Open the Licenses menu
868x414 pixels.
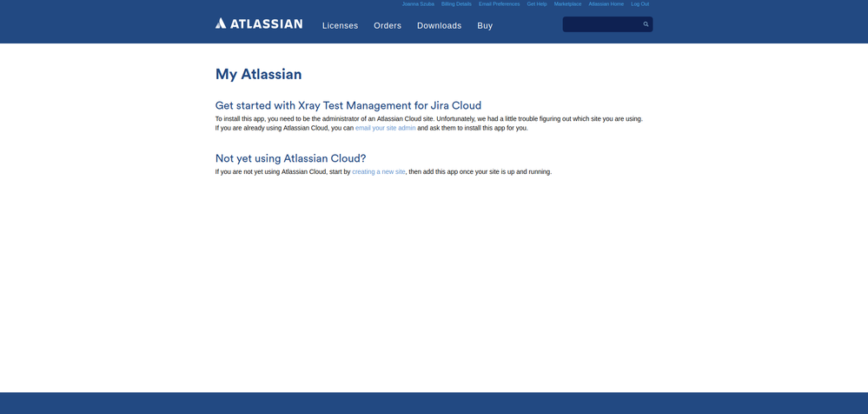(x=340, y=25)
